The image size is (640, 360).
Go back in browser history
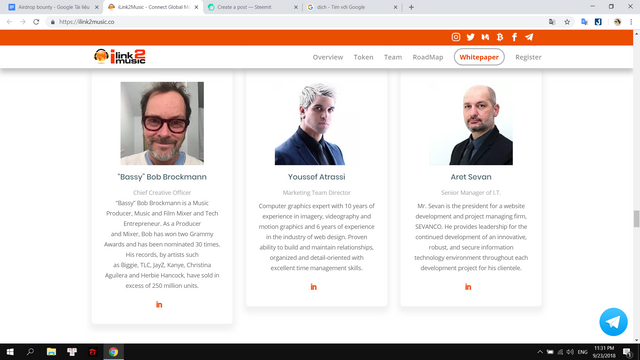click(9, 22)
